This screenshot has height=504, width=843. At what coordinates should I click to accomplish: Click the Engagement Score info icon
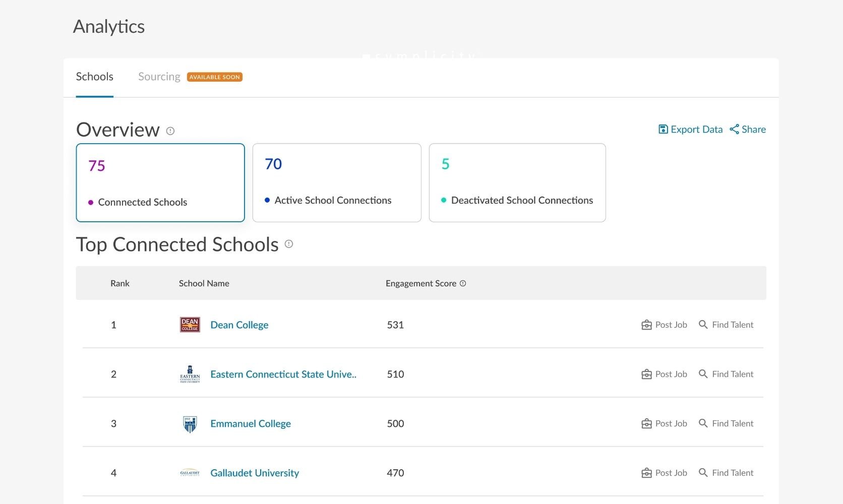click(x=463, y=283)
